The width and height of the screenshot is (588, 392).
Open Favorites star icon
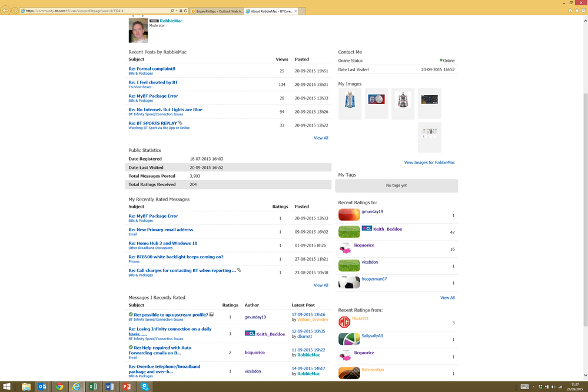click(x=577, y=11)
